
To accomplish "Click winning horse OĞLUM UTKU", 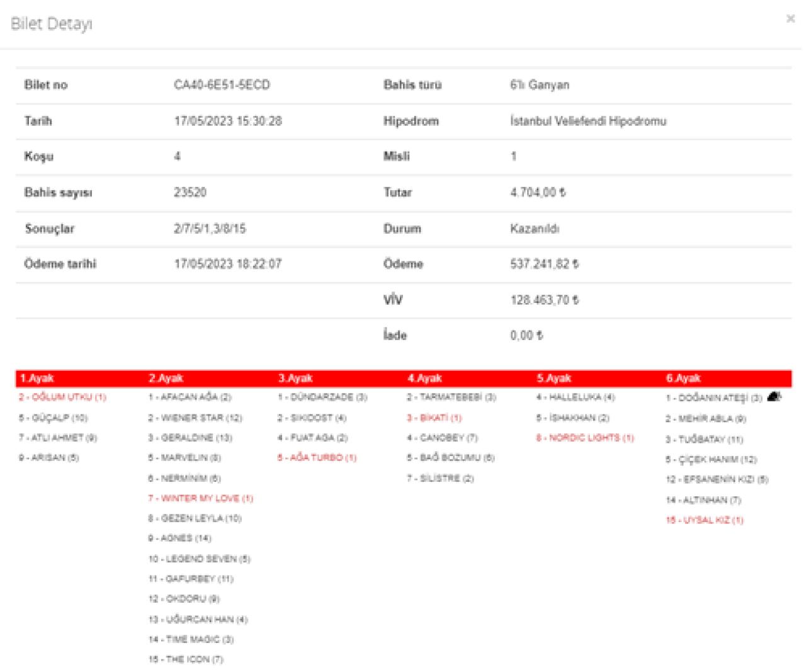I will [63, 397].
